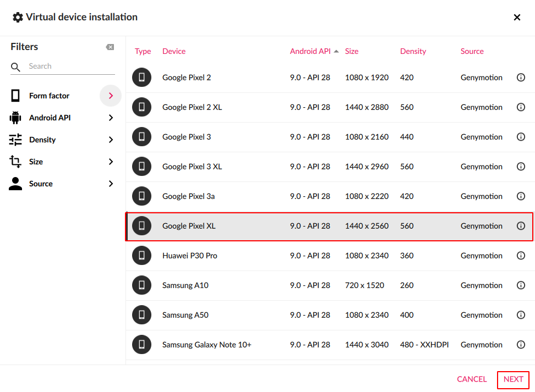Sort list by Density column header
Viewport: 535px width, 392px height.
tap(413, 51)
